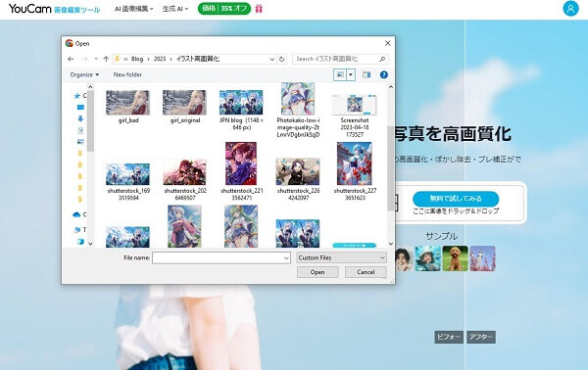Click the 価格 35%オフ badge

coord(224,8)
